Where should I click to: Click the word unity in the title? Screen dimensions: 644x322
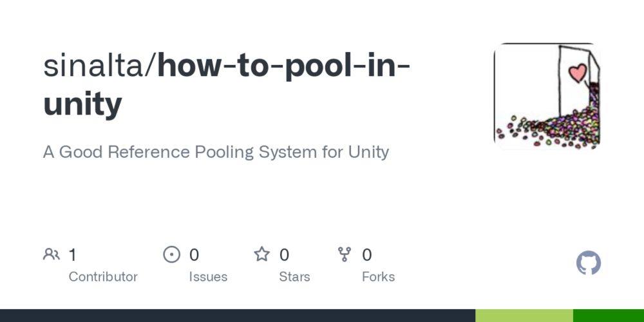tap(82, 104)
